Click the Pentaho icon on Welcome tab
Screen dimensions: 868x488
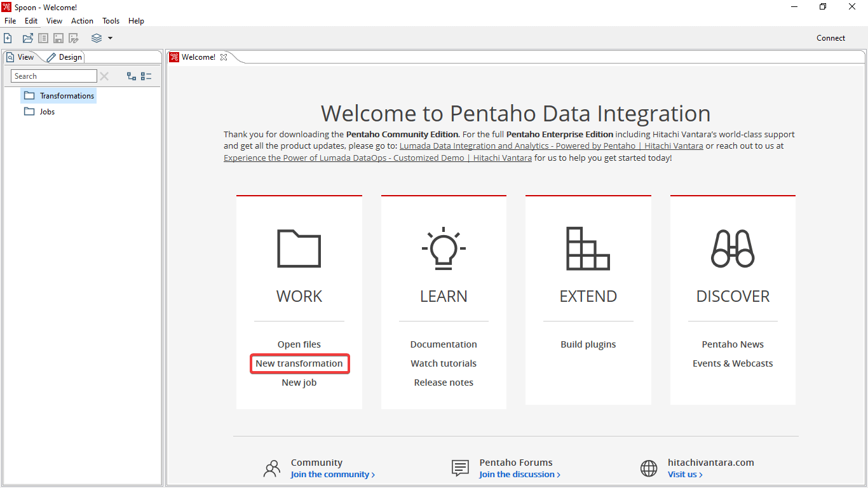point(174,57)
